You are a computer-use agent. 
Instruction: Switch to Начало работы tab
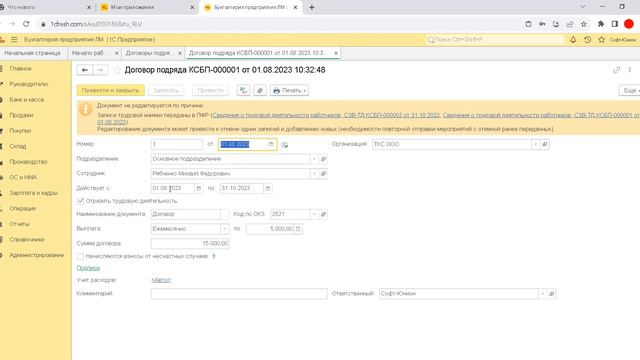89,53
